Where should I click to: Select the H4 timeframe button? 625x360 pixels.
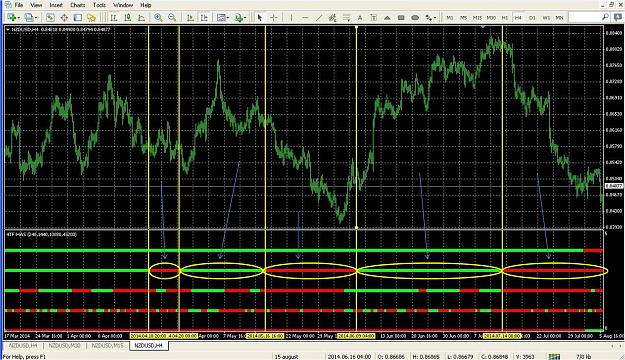pyautogui.click(x=518, y=18)
